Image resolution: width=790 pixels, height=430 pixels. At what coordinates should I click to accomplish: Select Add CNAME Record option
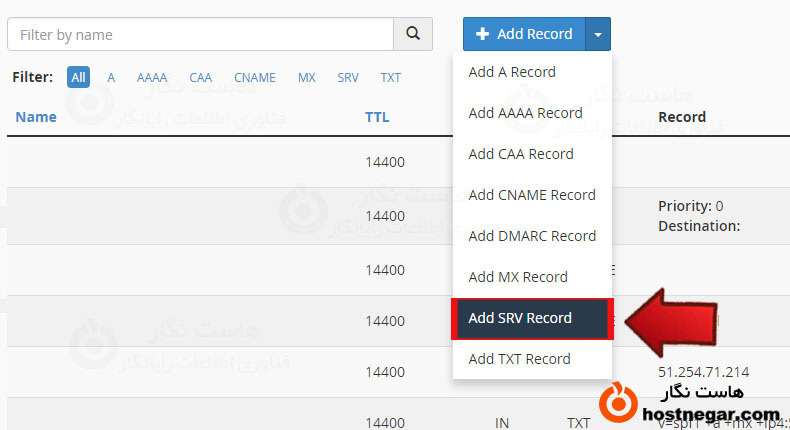(532, 195)
